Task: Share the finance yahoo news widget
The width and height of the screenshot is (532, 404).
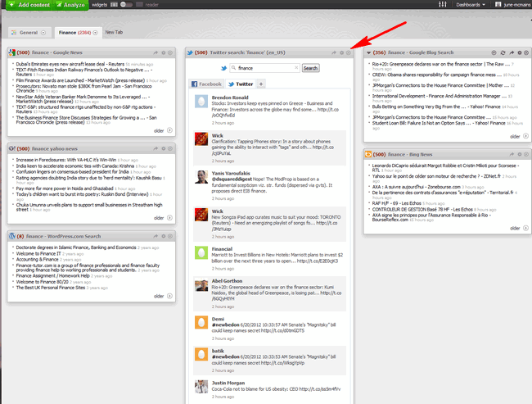Action: click(x=156, y=148)
